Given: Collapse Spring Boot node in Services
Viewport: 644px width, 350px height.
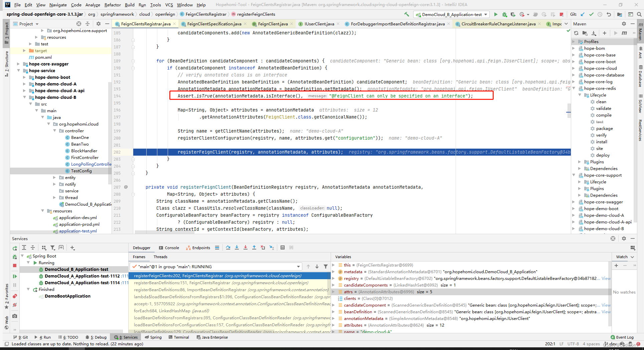Looking at the screenshot, I should click(22, 256).
